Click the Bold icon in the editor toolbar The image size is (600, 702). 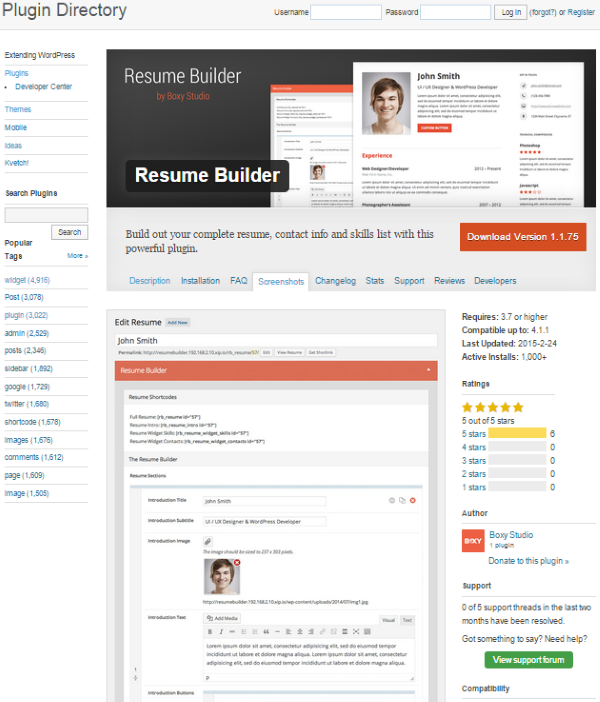coord(210,631)
